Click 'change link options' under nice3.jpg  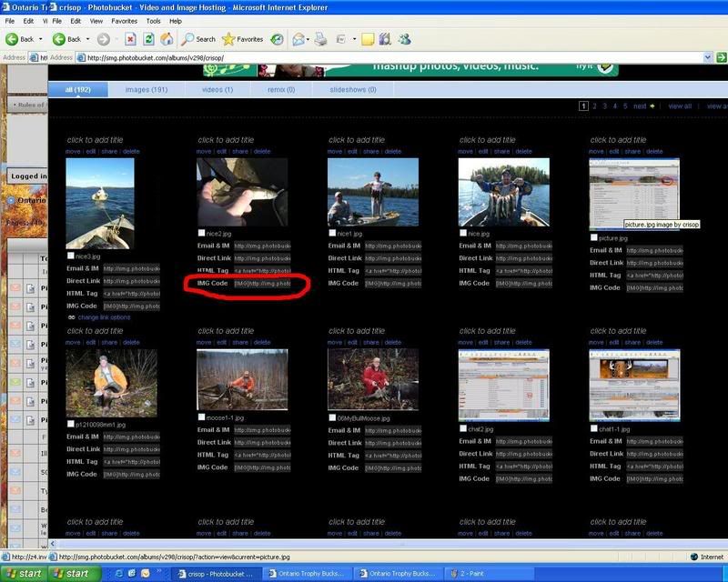click(103, 317)
